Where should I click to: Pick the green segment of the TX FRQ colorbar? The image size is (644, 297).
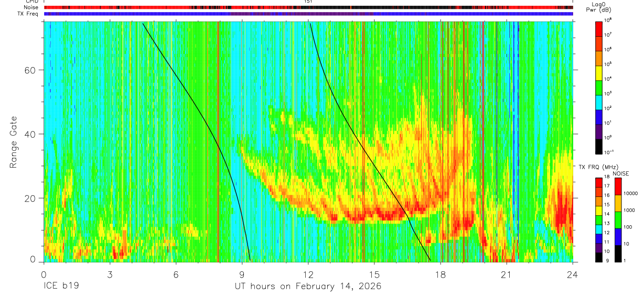coord(599,220)
